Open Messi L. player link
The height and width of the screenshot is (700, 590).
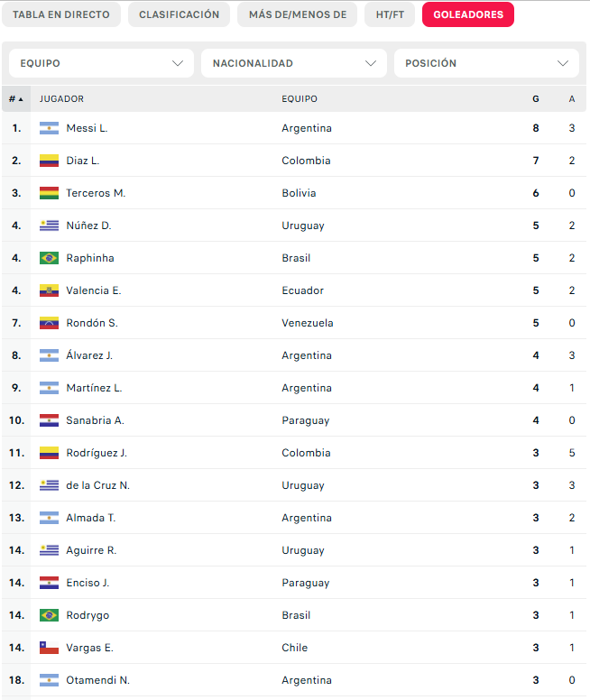coord(88,128)
